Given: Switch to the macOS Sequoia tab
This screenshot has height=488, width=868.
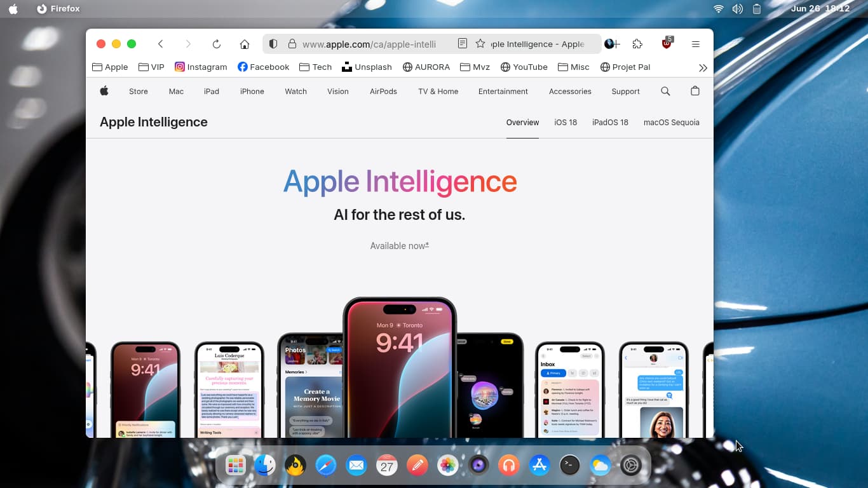Looking at the screenshot, I should point(672,123).
